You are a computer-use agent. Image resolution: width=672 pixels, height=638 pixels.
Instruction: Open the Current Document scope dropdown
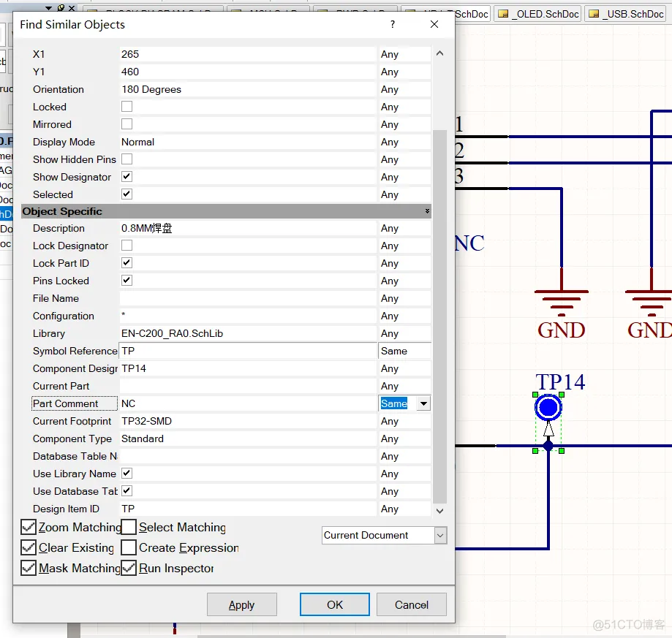pyautogui.click(x=441, y=535)
